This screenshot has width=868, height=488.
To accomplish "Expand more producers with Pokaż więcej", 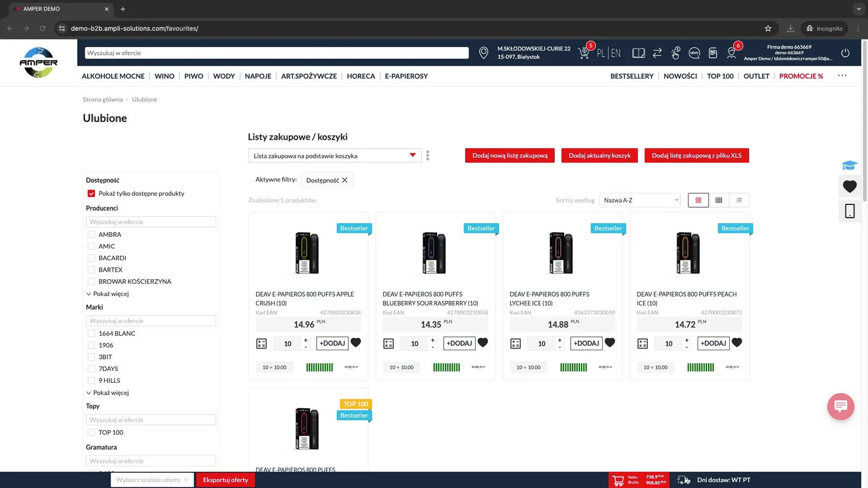I will [107, 294].
